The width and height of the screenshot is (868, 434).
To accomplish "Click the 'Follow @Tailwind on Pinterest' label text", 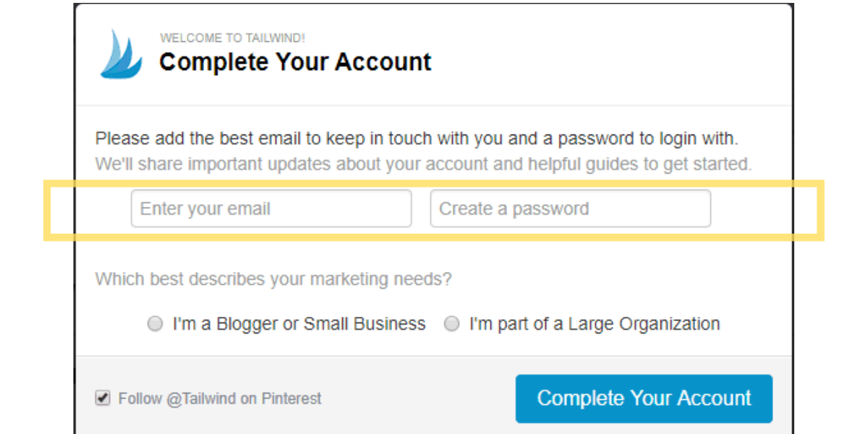I will 220,399.
